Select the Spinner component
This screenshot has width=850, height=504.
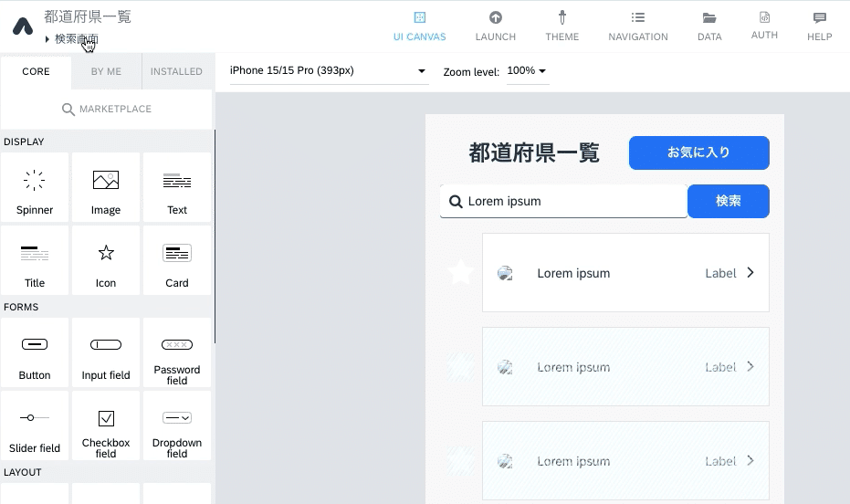35,187
